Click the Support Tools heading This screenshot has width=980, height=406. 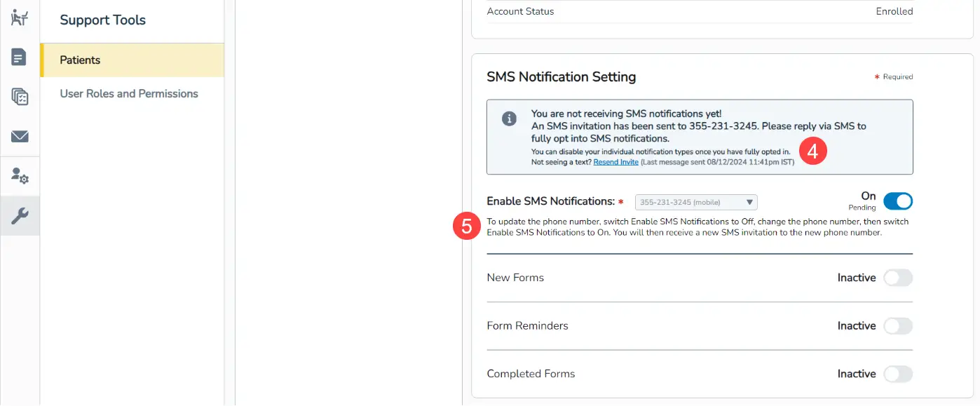point(102,20)
